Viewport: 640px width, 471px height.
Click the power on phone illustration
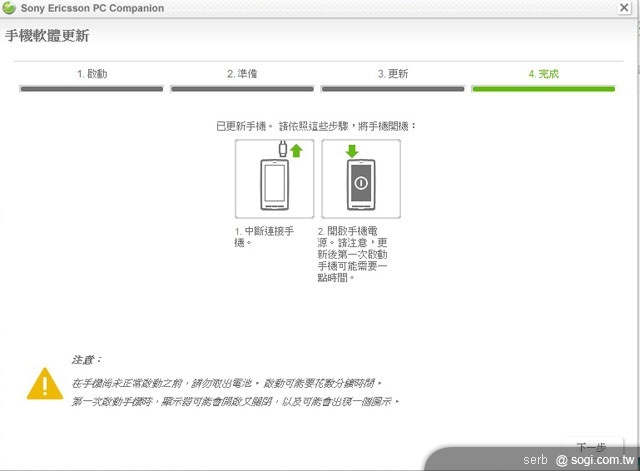click(x=360, y=178)
